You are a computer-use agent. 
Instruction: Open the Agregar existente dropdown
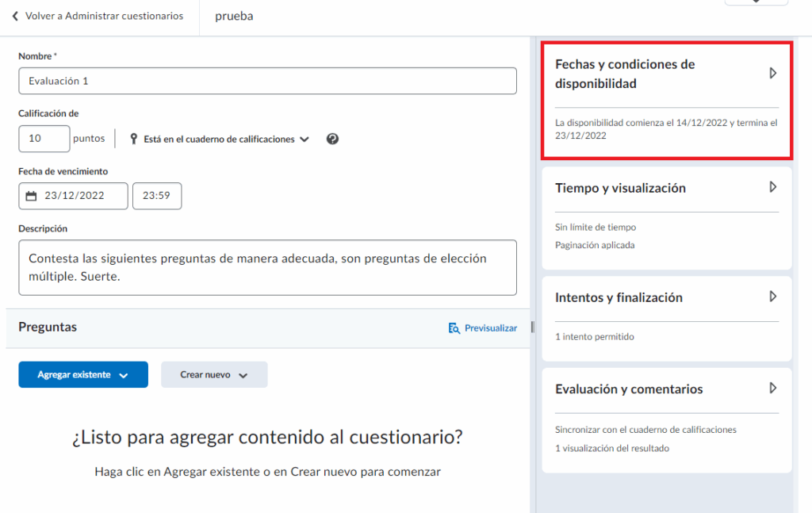[x=83, y=375]
